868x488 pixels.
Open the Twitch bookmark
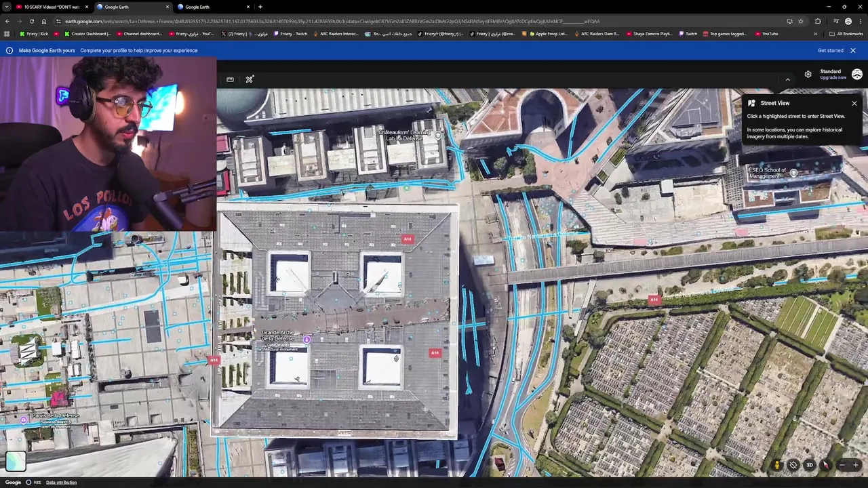(687, 34)
